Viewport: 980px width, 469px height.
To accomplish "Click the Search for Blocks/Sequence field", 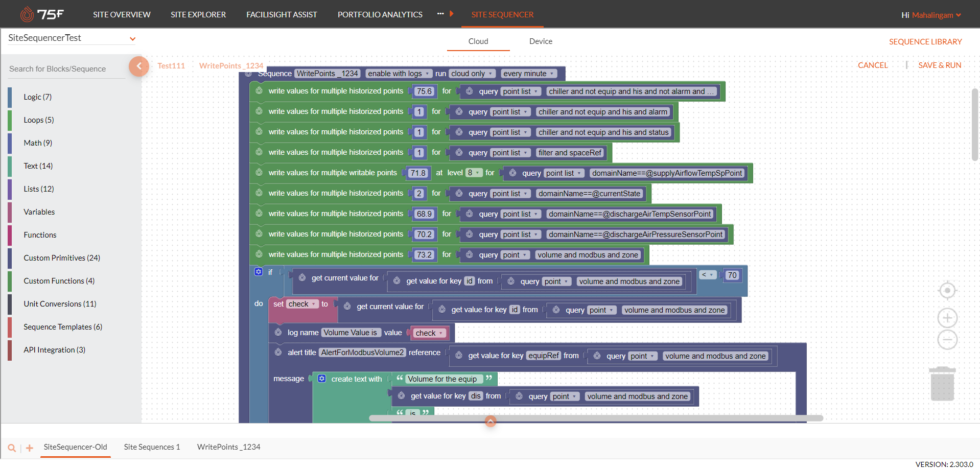I will pos(66,69).
